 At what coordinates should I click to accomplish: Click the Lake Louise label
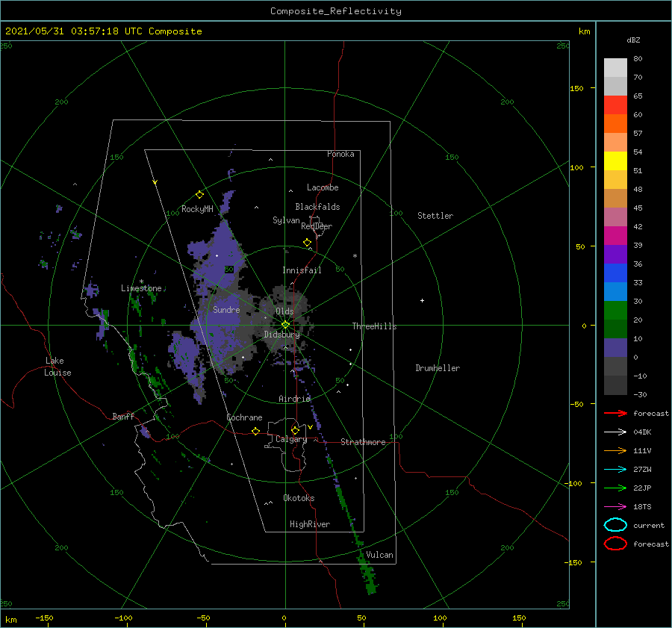57,367
